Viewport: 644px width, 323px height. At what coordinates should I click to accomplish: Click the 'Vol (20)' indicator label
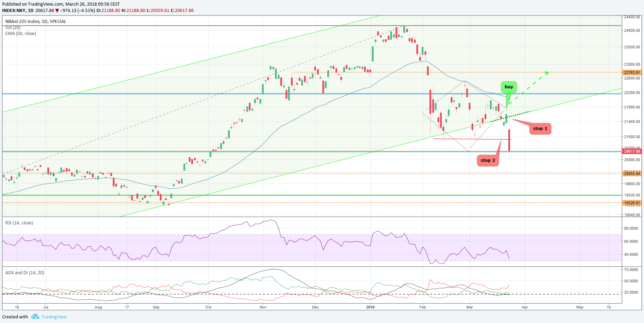pos(13,27)
